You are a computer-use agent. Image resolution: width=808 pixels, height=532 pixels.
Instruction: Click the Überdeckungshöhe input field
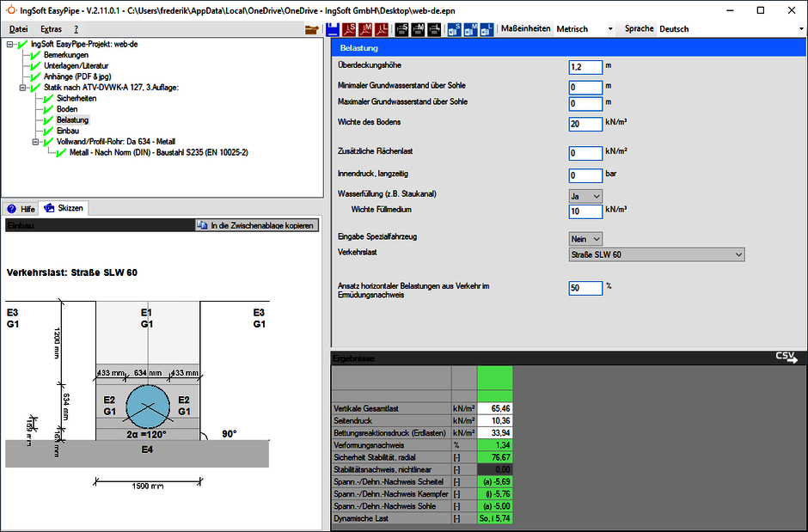585,66
